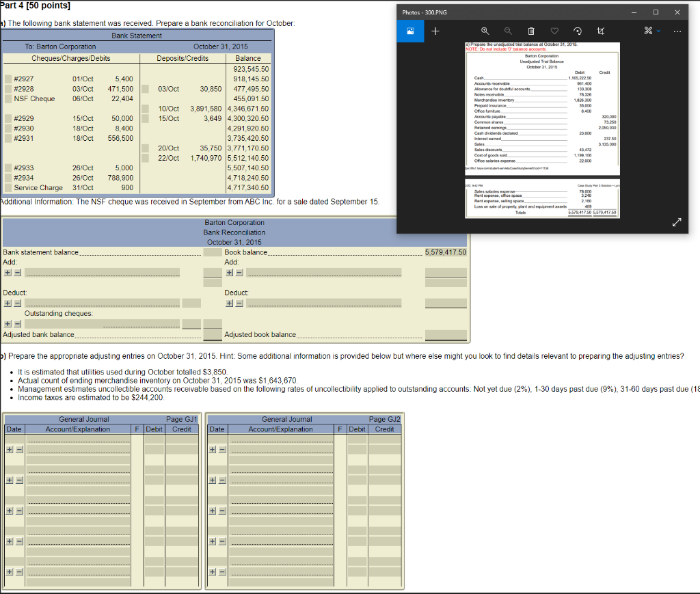Favorite the image with the heart icon
This screenshot has width=700, height=594.
click(x=554, y=31)
